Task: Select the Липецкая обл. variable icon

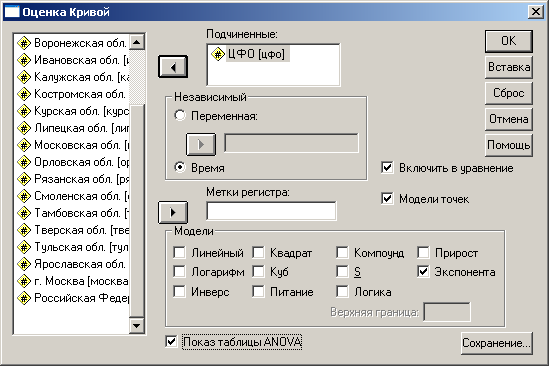Action: click(x=24, y=129)
